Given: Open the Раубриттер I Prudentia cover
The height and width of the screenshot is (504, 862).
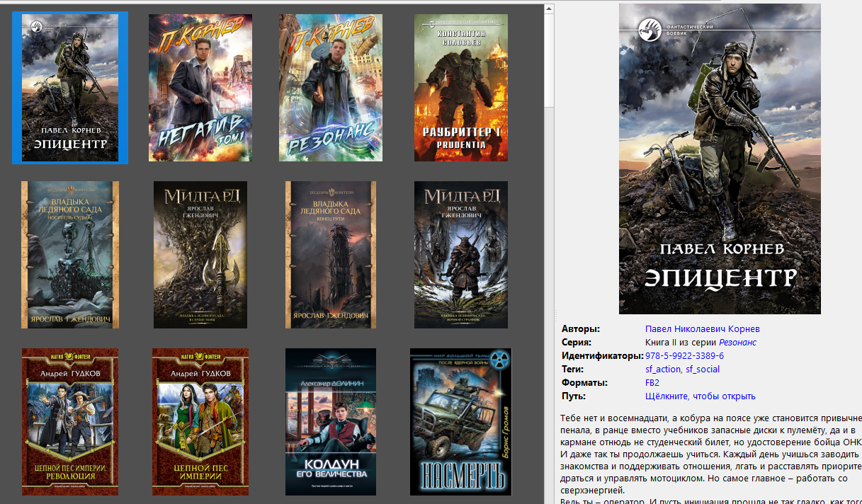Looking at the screenshot, I should click(461, 88).
